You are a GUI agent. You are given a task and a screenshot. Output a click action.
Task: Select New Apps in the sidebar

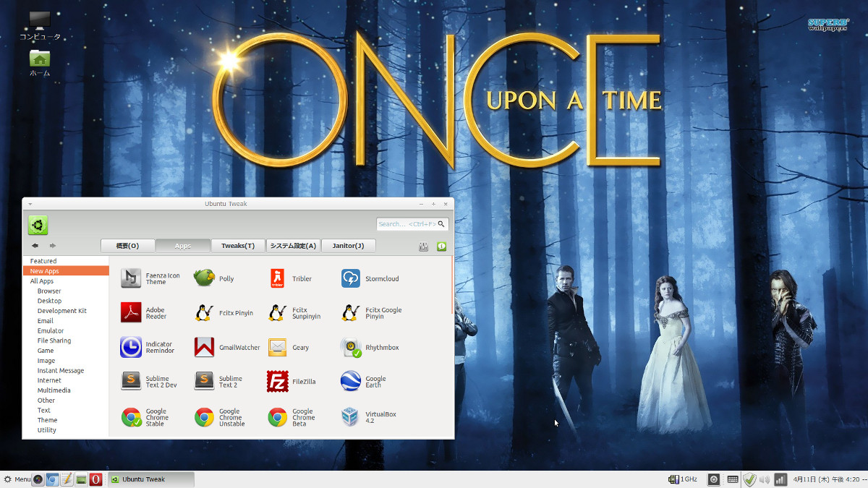[x=66, y=271]
